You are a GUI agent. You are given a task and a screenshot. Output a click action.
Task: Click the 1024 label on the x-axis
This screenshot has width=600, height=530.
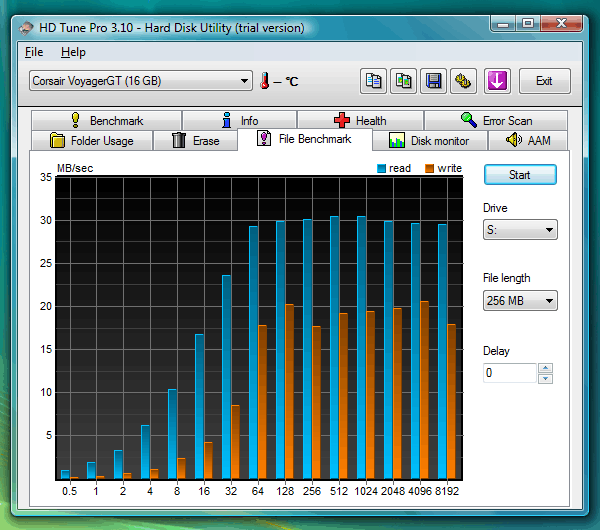366,491
